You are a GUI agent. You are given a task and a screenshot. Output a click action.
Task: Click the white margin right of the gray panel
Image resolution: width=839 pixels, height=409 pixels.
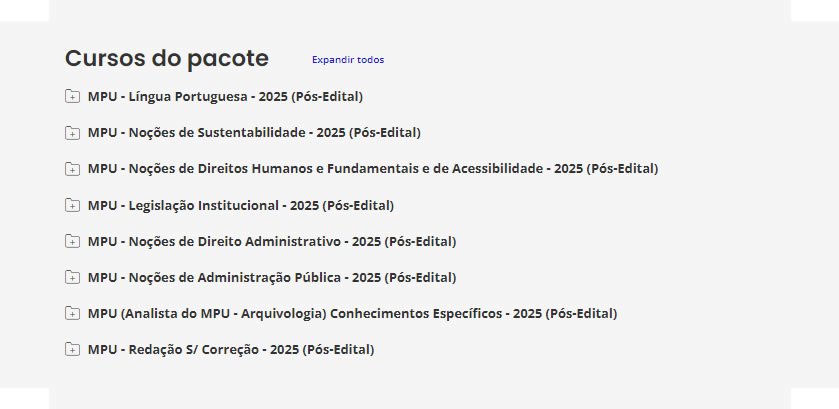(x=814, y=200)
